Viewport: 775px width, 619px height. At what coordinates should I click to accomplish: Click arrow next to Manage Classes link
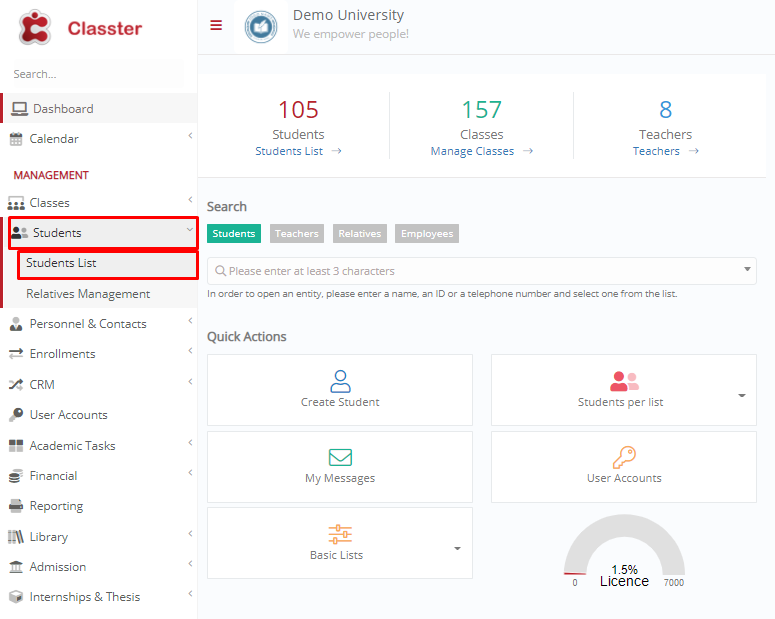click(528, 151)
